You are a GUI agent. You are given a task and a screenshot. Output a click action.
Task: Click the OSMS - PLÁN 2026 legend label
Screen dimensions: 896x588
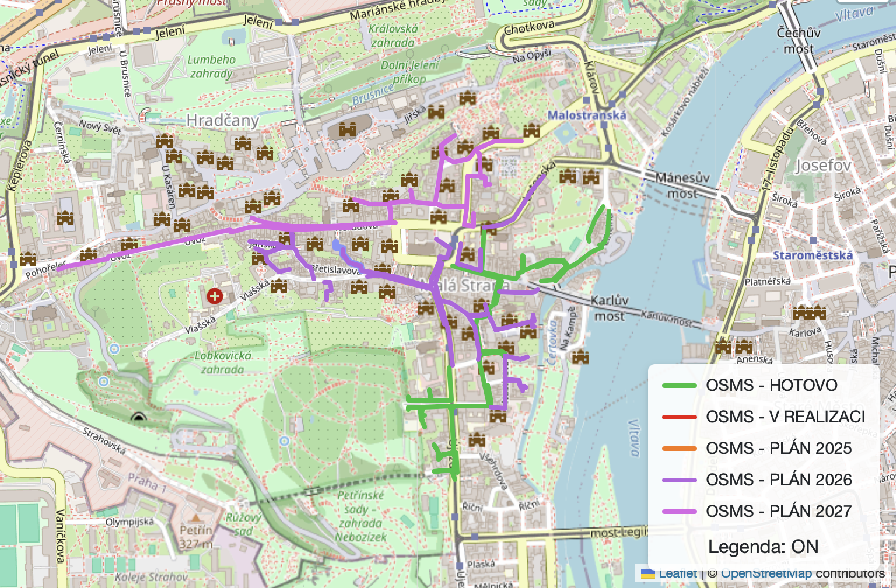(779, 480)
